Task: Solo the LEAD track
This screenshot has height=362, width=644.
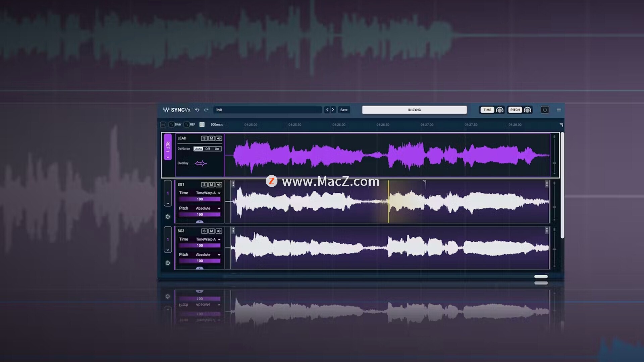Action: pyautogui.click(x=204, y=138)
